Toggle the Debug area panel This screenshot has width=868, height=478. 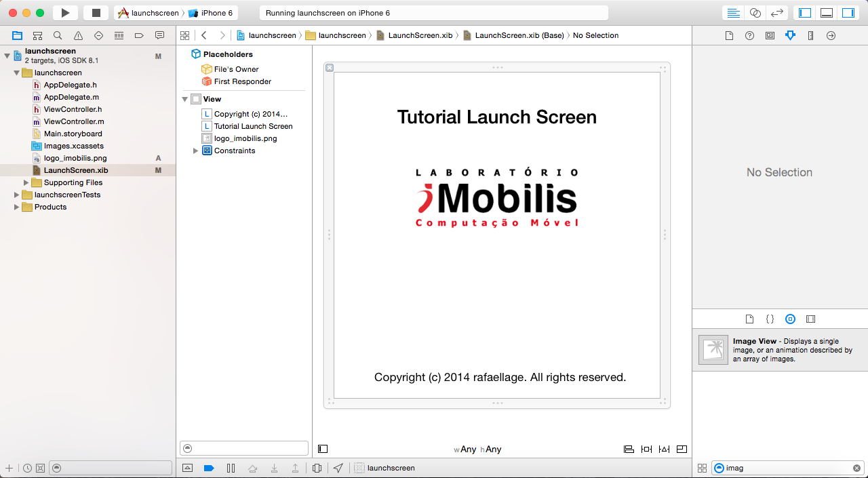tap(827, 13)
